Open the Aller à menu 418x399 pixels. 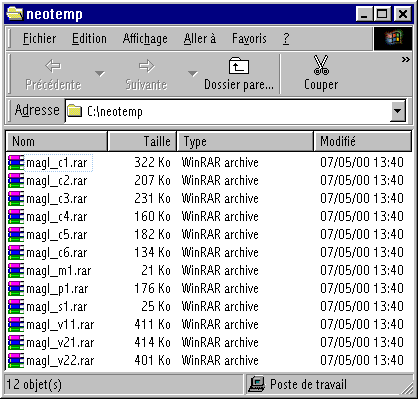click(x=200, y=39)
